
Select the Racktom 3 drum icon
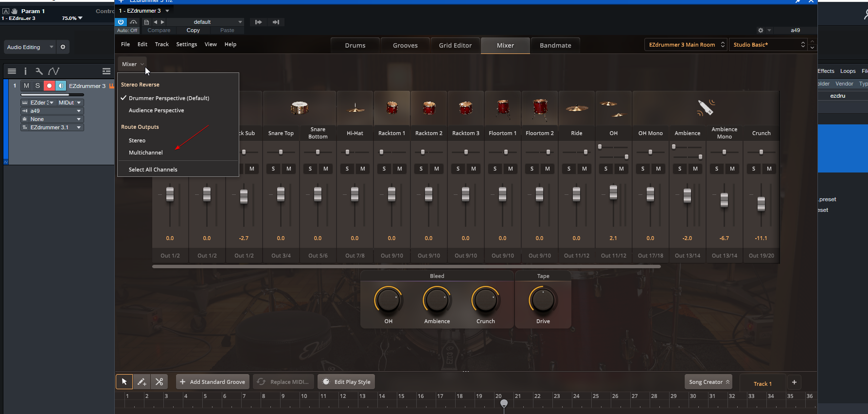pos(465,107)
